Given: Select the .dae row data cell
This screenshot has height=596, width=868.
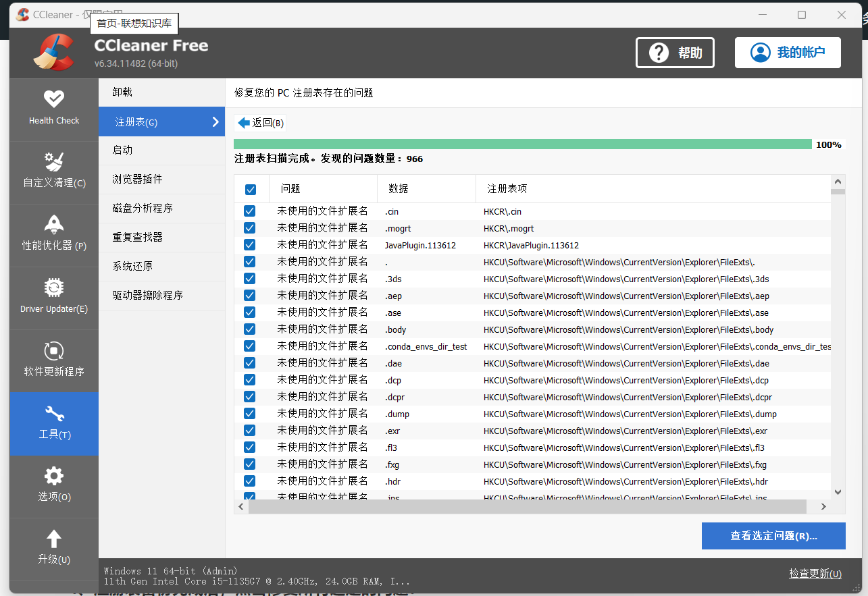Looking at the screenshot, I should [393, 364].
